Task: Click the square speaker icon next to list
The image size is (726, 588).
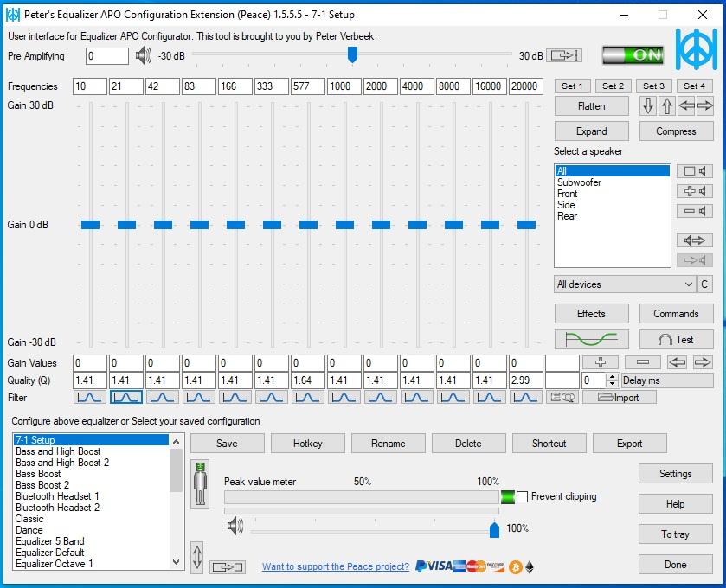Action: pos(695,171)
